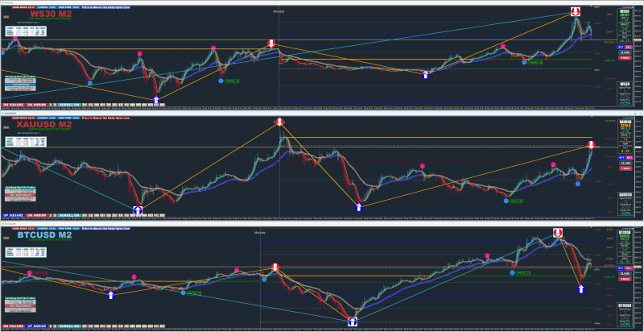Toggle DN ARROW on the XAUUSD chart
Screen dimensions: 644x332
pos(36,215)
